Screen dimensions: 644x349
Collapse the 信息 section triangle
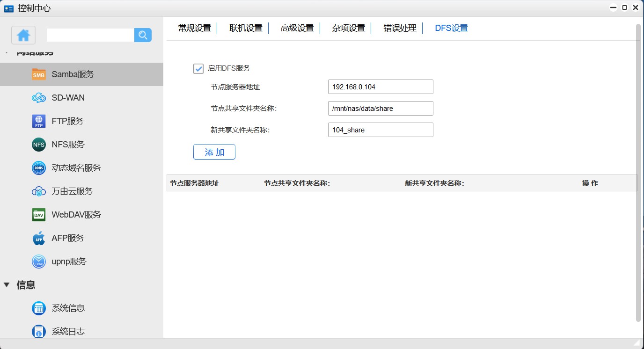(x=7, y=285)
